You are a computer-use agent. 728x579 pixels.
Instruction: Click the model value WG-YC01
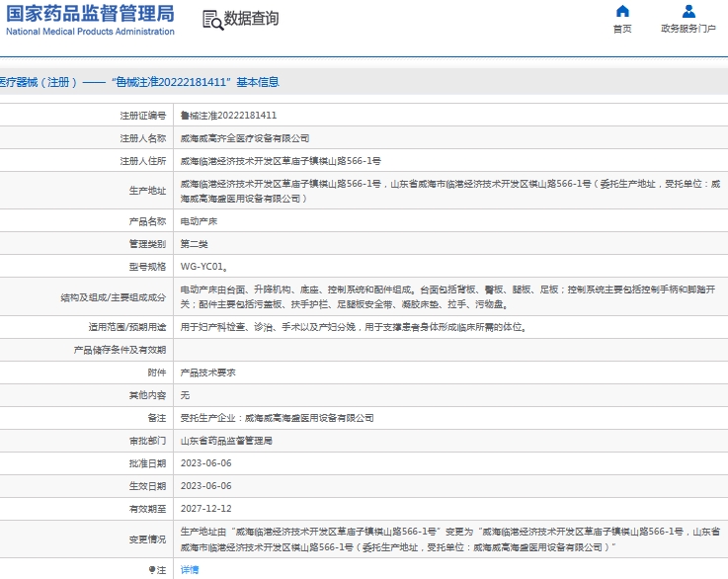[x=203, y=267]
